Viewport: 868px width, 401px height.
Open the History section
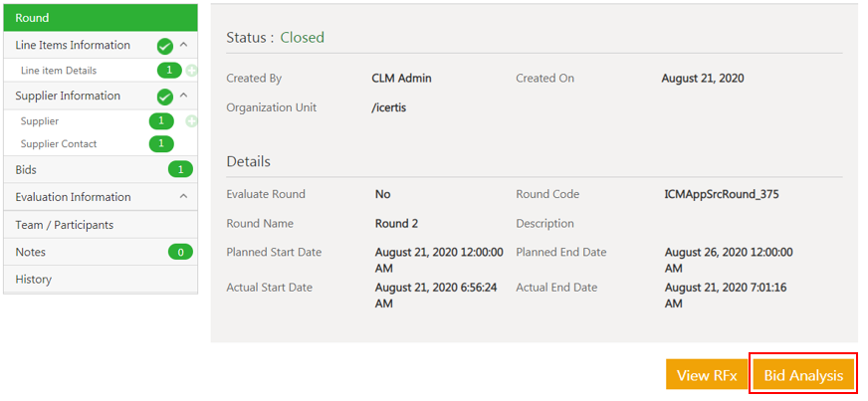pos(34,280)
